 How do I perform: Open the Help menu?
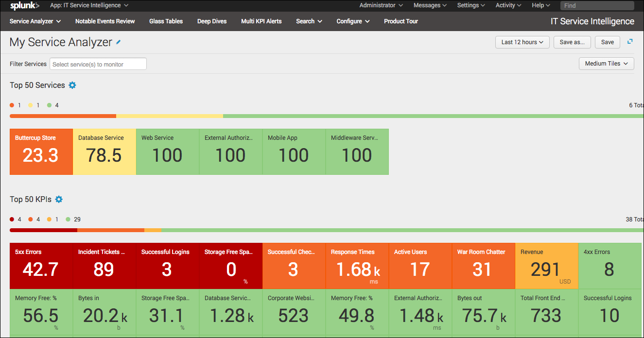[541, 5]
